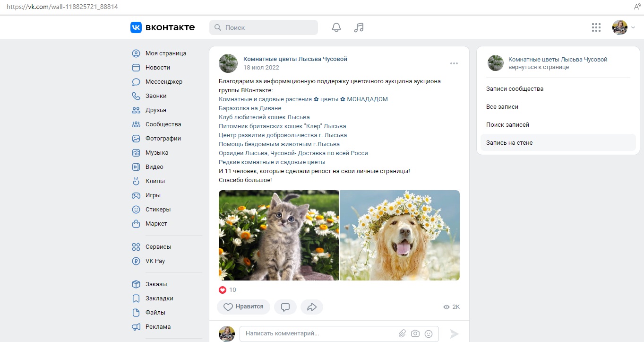
Task: Click the post date 18 июл 2022
Action: [261, 68]
